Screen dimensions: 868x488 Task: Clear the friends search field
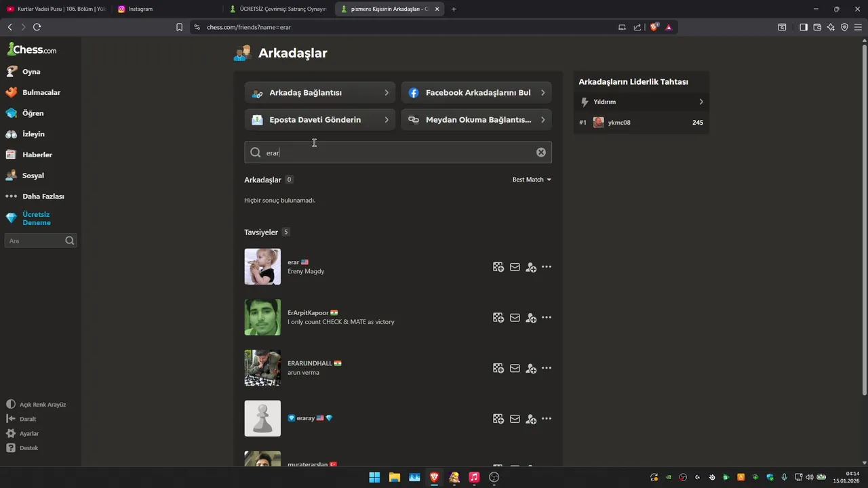(541, 152)
